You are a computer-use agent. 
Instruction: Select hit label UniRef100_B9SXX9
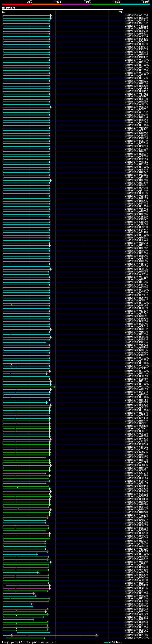click(x=136, y=604)
